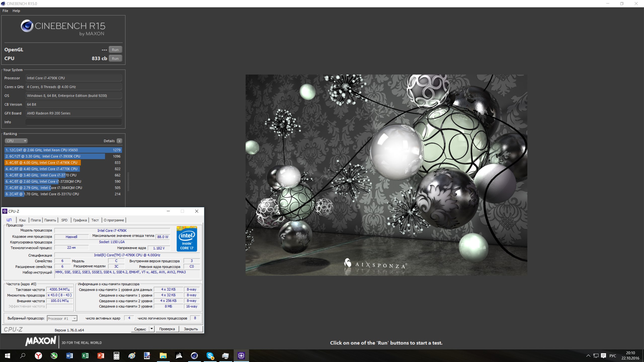Click the Corsair sails taskbar icon
This screenshot has width=644, height=362.
[x=179, y=355]
